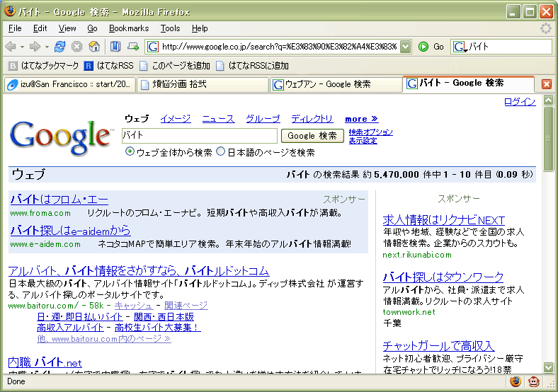Click 表示設定 link

(x=363, y=141)
